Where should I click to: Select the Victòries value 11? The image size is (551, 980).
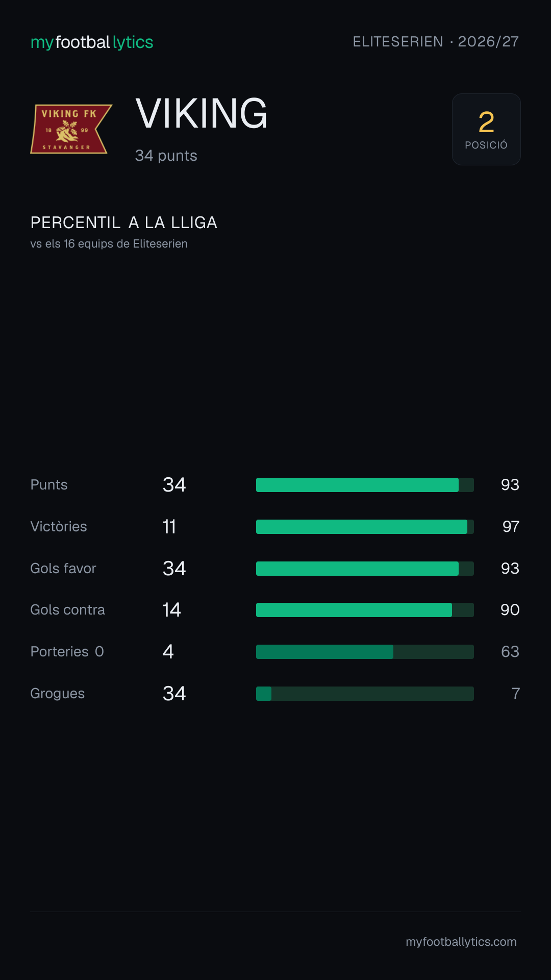click(x=169, y=527)
